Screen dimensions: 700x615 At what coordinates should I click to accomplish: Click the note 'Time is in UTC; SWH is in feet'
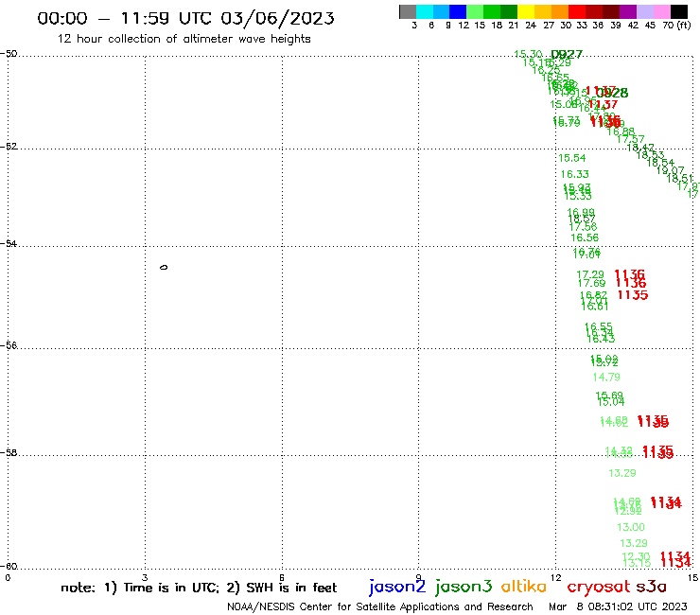point(199,588)
